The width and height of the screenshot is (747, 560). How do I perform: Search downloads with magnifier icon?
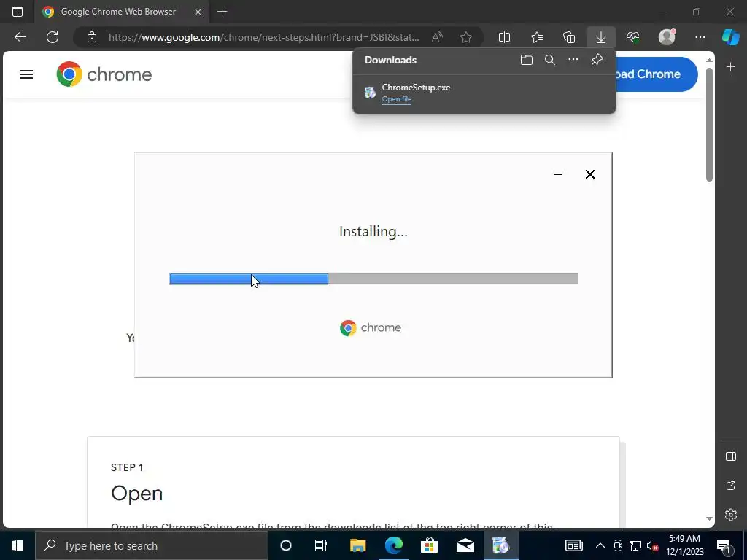pos(550,60)
